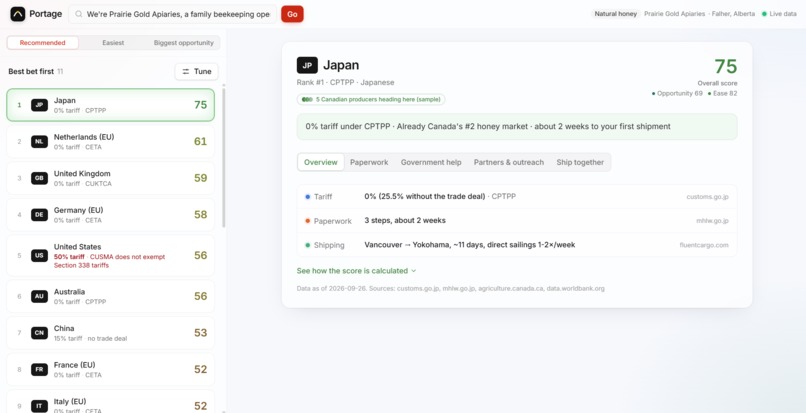The height and width of the screenshot is (413, 806).
Task: Select the Biggest opportunity sort option
Action: tap(184, 43)
